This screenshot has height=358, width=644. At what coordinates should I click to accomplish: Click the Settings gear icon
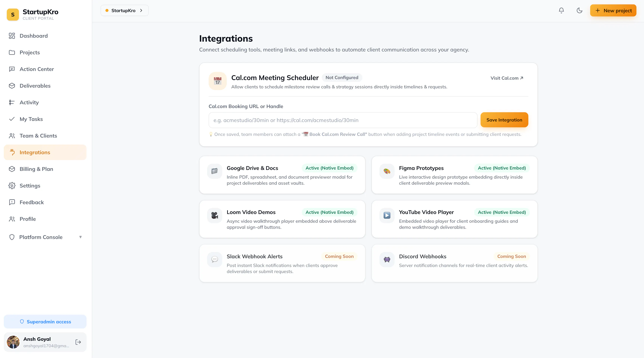coord(12,185)
